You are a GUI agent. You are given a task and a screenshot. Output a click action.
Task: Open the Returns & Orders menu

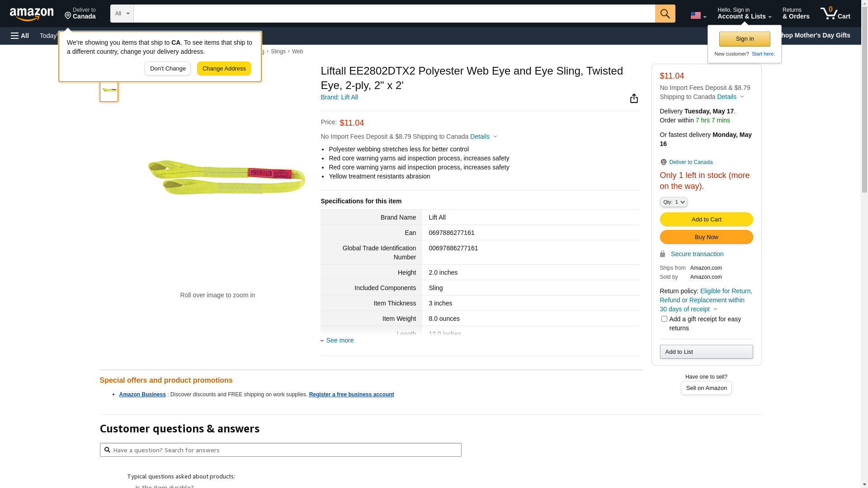pyautogui.click(x=796, y=14)
